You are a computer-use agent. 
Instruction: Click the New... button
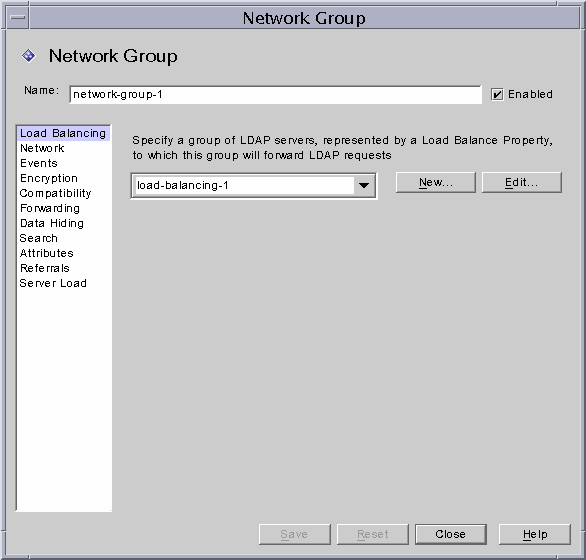tap(436, 182)
